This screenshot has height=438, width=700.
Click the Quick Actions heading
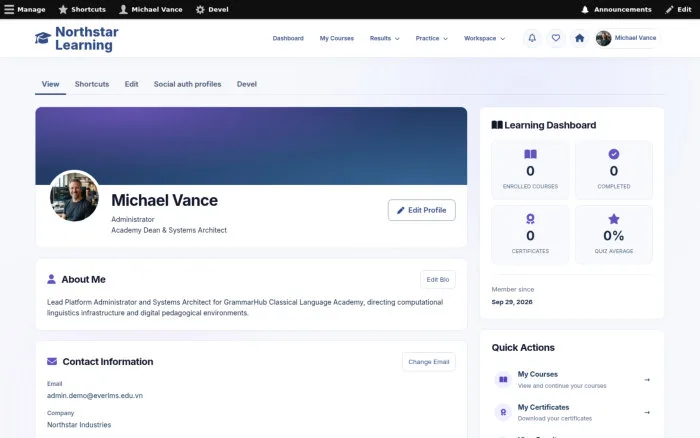point(523,347)
